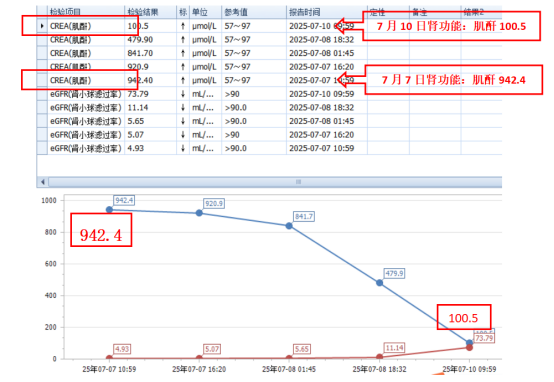Click the horizontal scrollbar thumb grip
Image resolution: width=554 pixels, height=382 pixels.
click(299, 182)
